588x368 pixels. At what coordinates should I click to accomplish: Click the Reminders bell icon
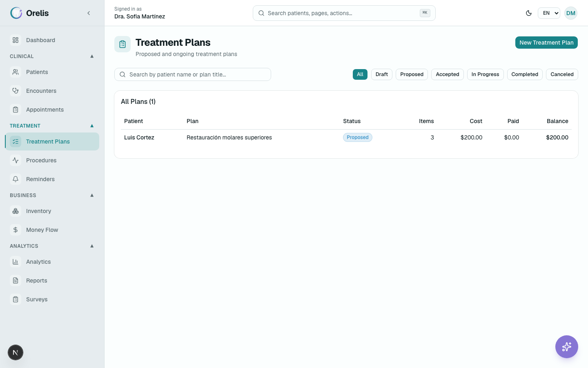pos(16,179)
